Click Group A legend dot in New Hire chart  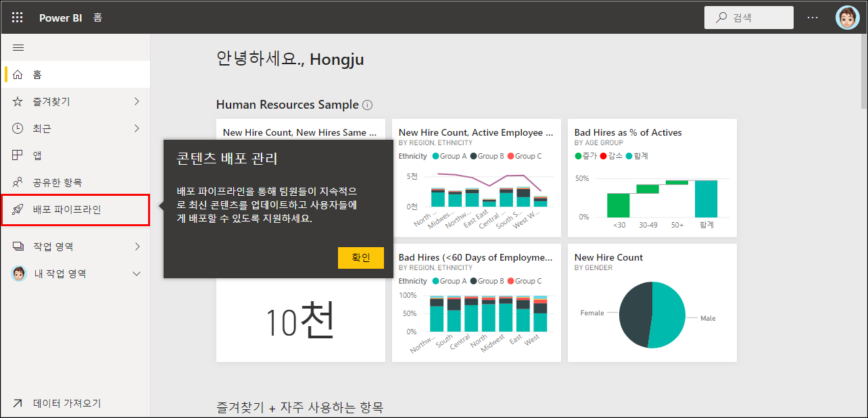point(435,156)
